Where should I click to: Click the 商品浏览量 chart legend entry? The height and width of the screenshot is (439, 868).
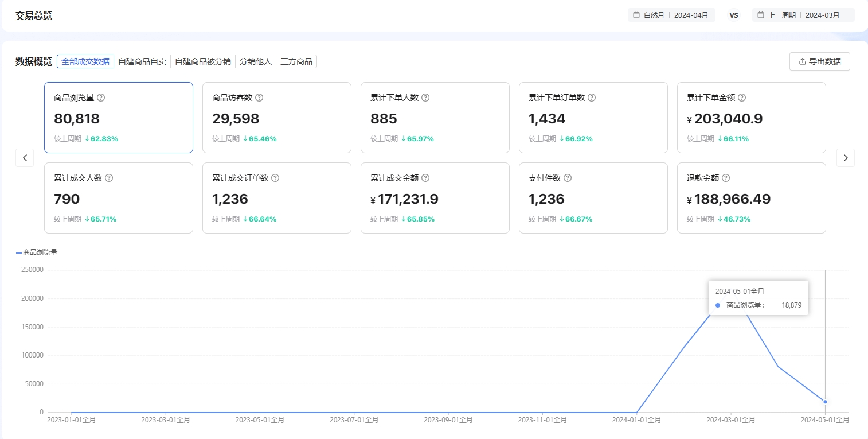pyautogui.click(x=37, y=252)
